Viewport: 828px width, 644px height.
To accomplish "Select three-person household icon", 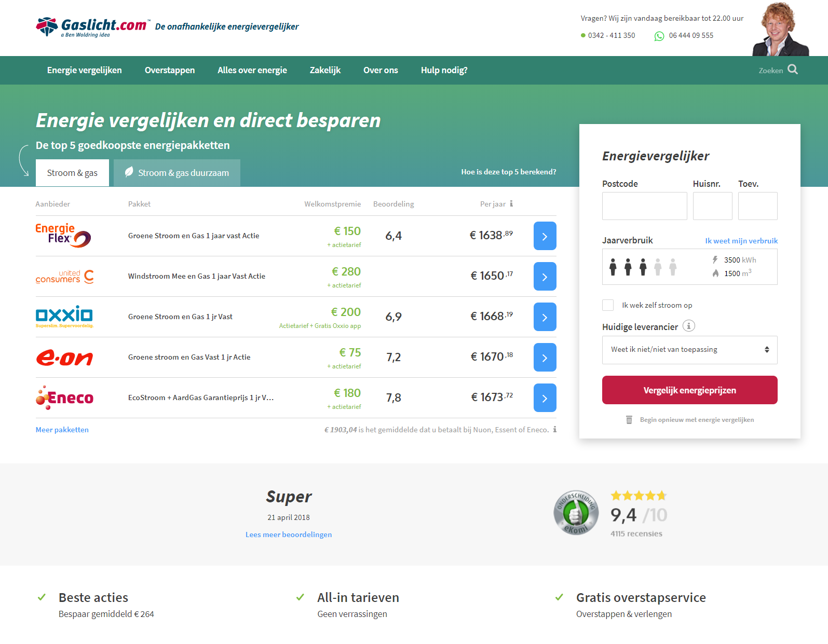I will [x=643, y=267].
